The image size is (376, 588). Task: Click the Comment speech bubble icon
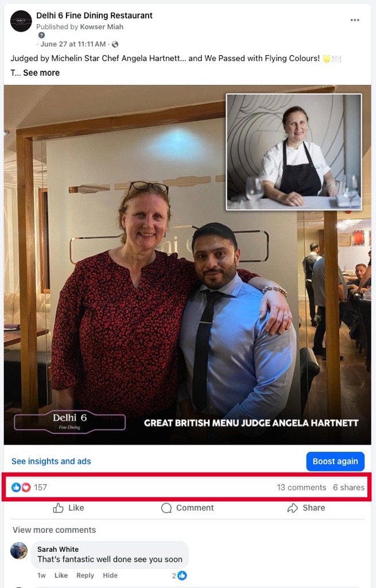click(166, 508)
